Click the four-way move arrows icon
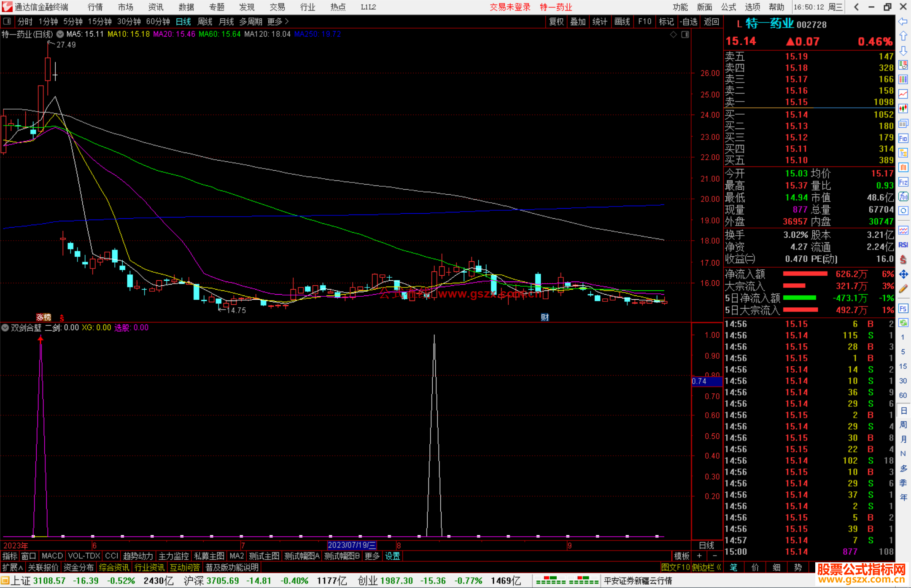Viewport: 911px width, 588px height. pyautogui.click(x=903, y=274)
